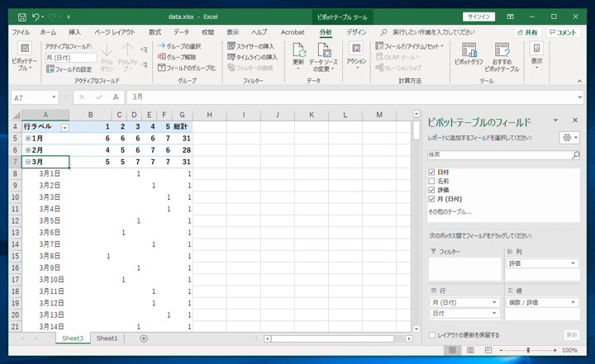The height and width of the screenshot is (364, 595).
Task: Insert a PivotChart (ピボットグラフ)
Action: click(469, 54)
